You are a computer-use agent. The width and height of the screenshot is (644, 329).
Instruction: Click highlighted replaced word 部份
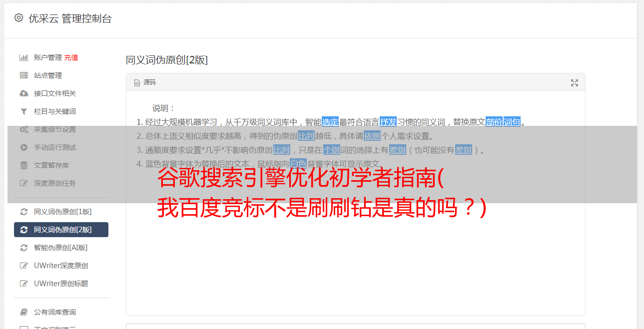click(494, 122)
